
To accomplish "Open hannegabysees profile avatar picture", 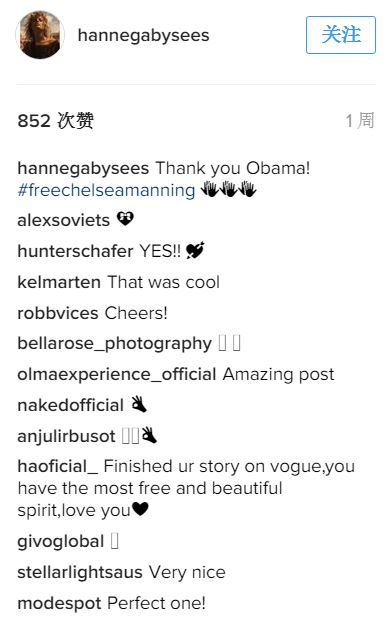I will [40, 35].
